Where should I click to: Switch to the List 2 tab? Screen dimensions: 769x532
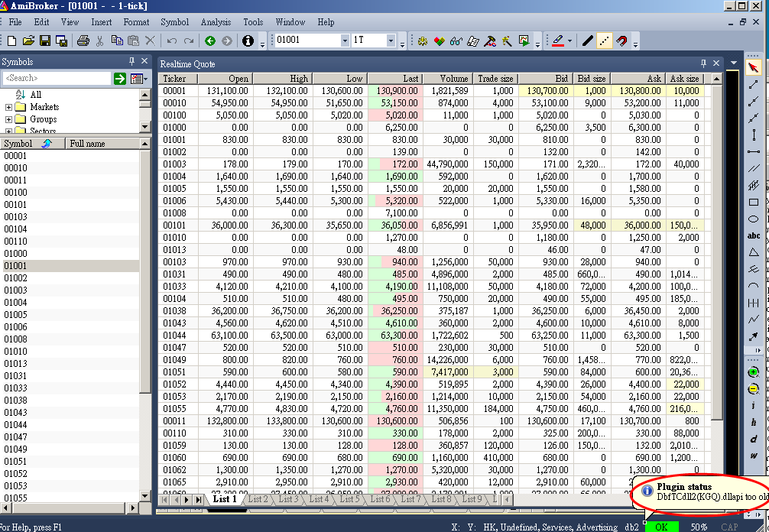[x=258, y=499]
